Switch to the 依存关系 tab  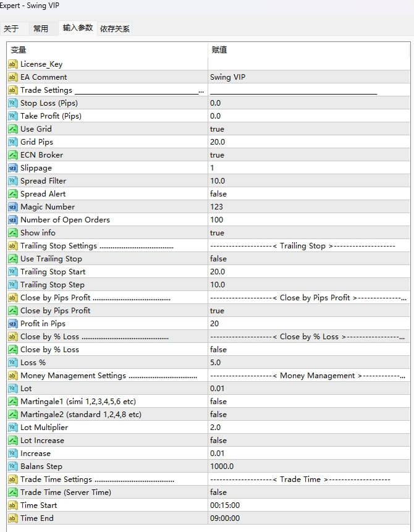tap(115, 28)
